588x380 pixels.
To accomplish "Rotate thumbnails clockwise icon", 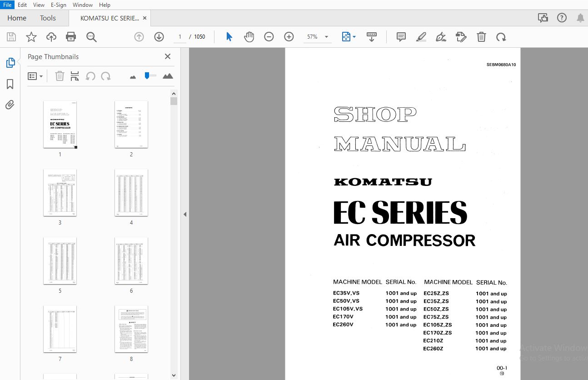I will point(106,76).
